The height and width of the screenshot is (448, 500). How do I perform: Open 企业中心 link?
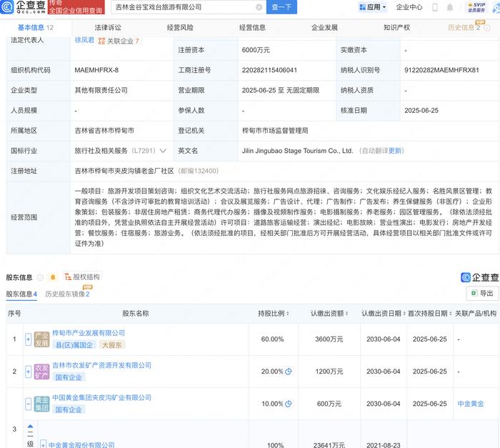tap(409, 7)
